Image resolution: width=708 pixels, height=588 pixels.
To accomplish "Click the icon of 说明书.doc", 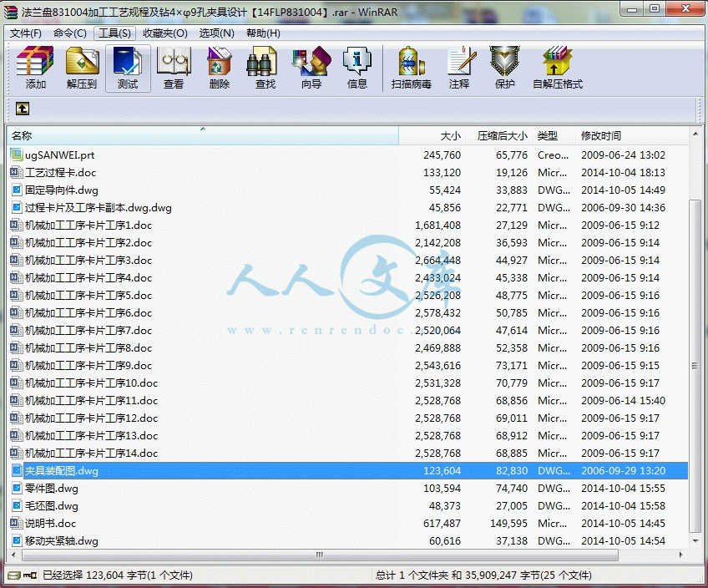I will [x=17, y=524].
